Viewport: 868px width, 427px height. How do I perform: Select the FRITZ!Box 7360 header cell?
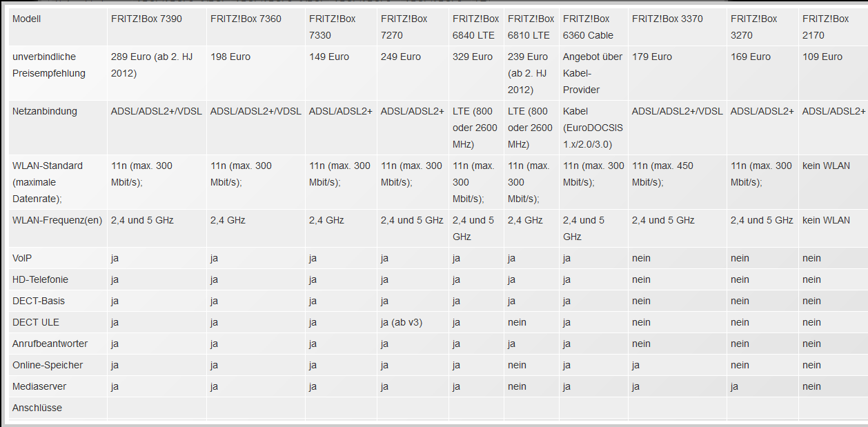pyautogui.click(x=246, y=19)
